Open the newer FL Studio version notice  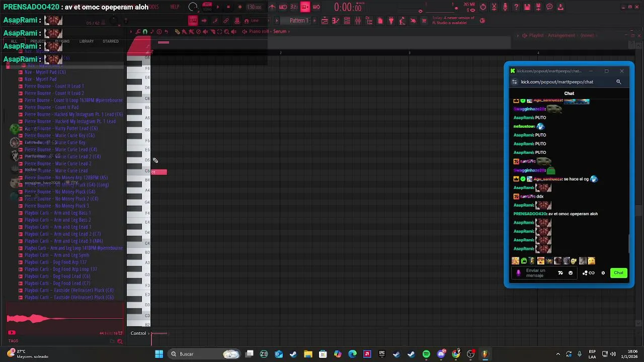(453, 20)
